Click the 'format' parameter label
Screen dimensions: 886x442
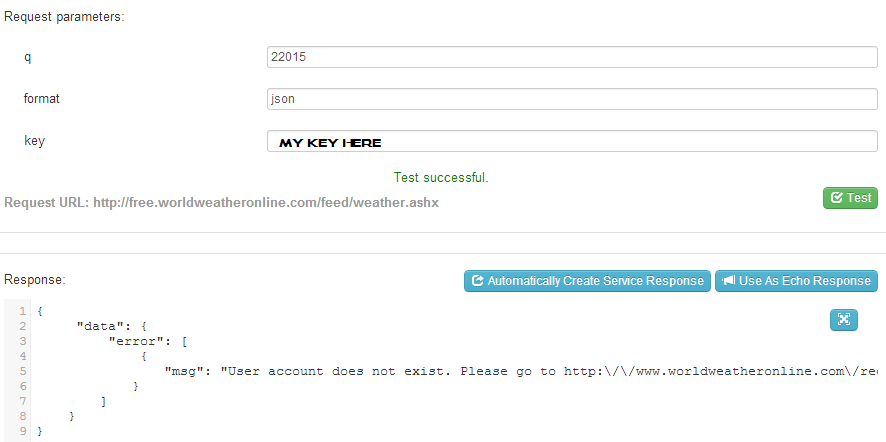[43, 99]
